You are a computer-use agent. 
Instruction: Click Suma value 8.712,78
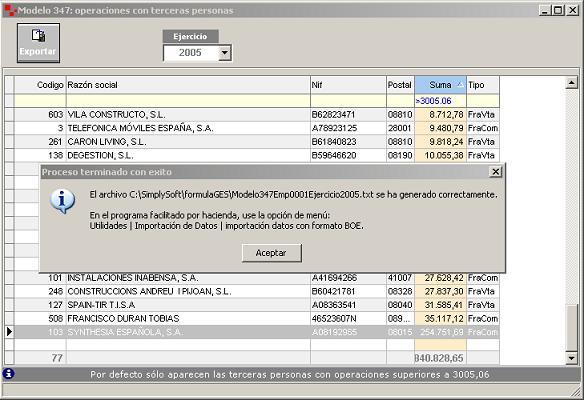click(x=441, y=115)
